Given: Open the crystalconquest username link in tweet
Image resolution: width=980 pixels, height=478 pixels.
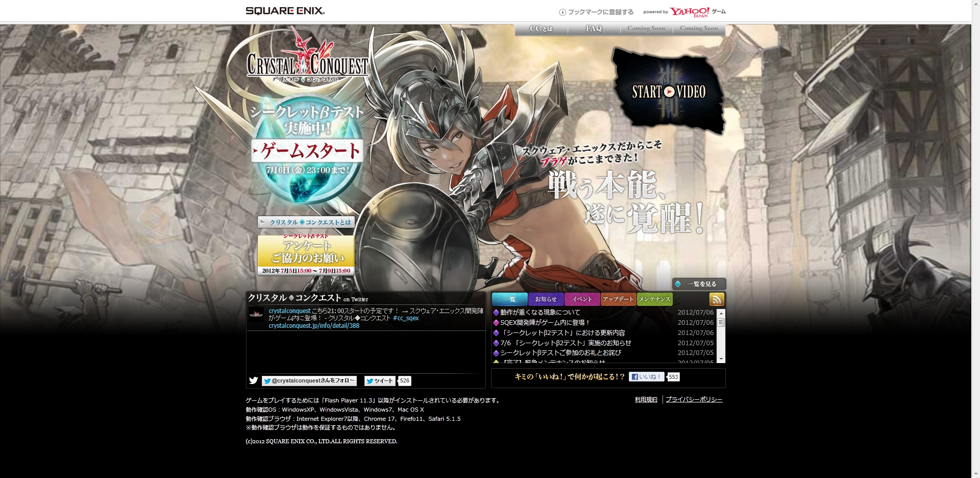Looking at the screenshot, I should pos(289,311).
